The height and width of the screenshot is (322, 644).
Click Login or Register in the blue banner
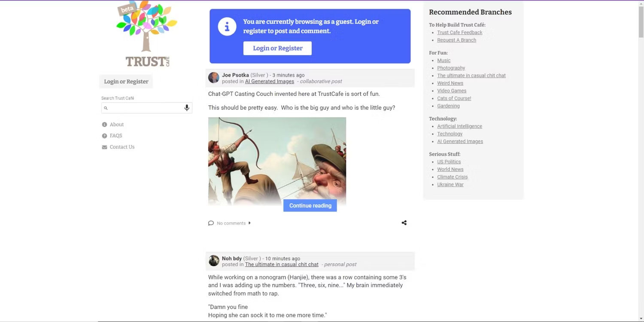277,48
